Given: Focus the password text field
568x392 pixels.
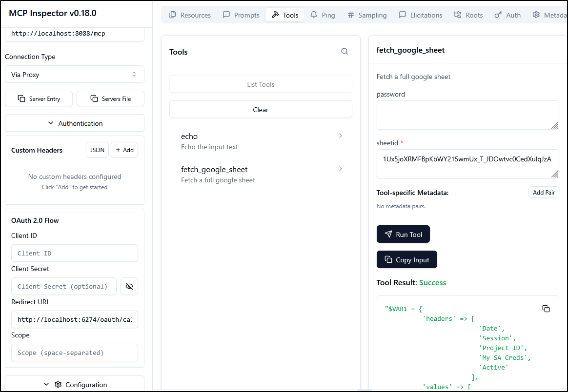Looking at the screenshot, I should pos(467,115).
